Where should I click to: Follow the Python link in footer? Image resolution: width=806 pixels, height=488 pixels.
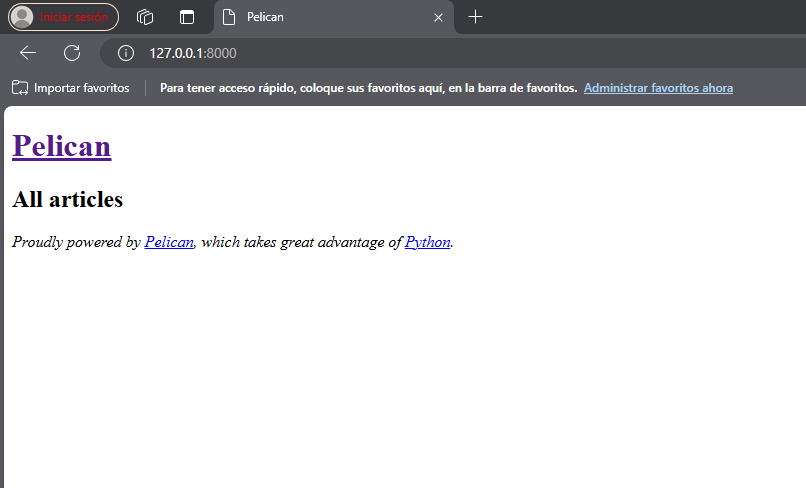click(x=427, y=242)
